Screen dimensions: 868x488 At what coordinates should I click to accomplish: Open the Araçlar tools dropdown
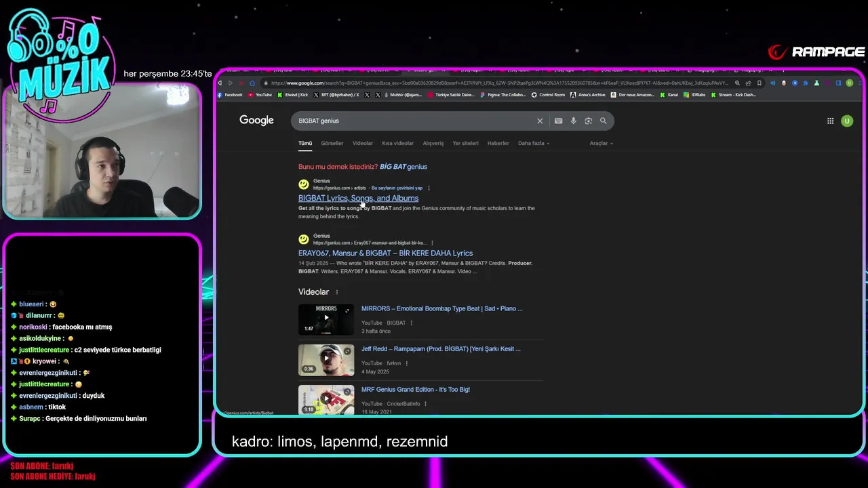(x=601, y=143)
